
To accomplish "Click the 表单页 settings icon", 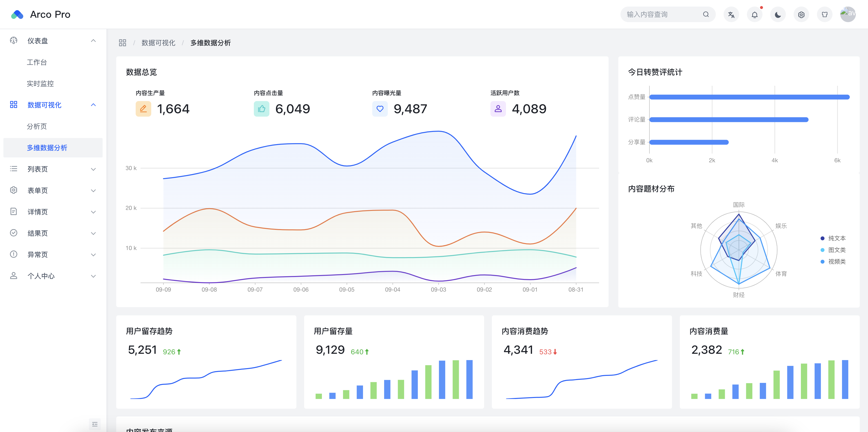I will [13, 190].
